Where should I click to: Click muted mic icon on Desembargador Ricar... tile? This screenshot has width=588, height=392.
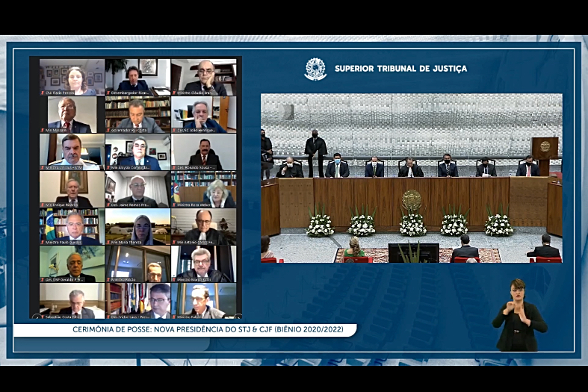pyautogui.click(x=108, y=93)
